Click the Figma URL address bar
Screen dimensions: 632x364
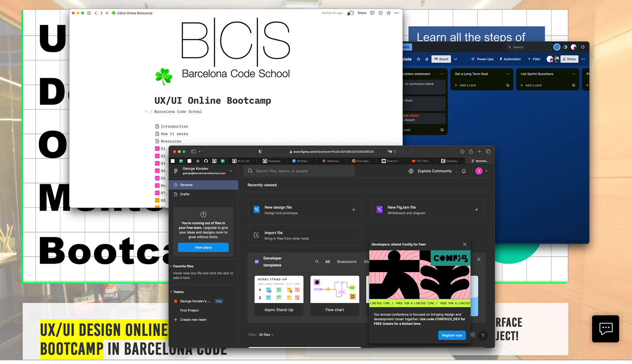pos(332,151)
